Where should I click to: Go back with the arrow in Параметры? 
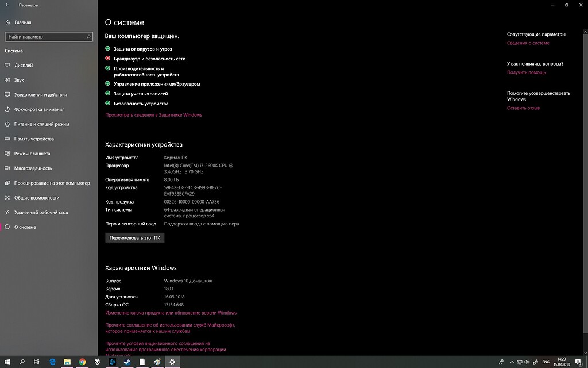click(x=7, y=5)
